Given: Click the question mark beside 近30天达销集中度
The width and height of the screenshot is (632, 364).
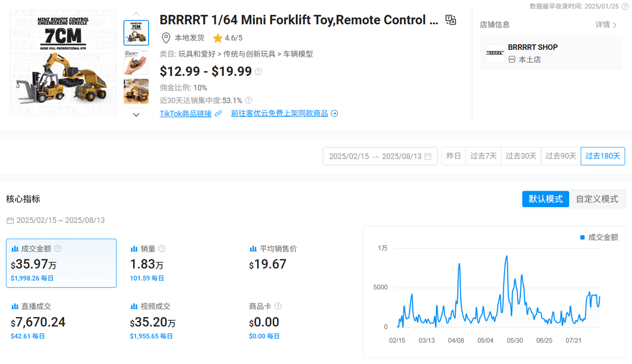Looking at the screenshot, I should [x=248, y=100].
